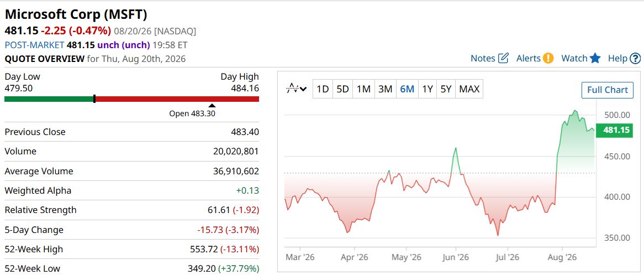Select the 6M chart range

click(407, 89)
